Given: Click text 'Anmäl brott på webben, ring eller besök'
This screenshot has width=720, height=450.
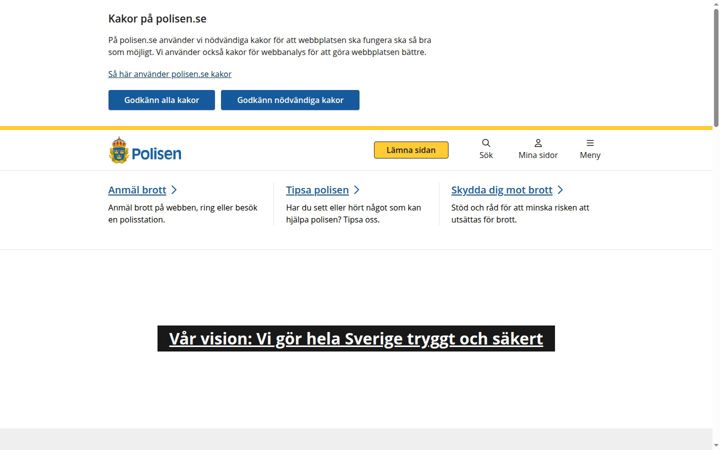Looking at the screenshot, I should (183, 208).
